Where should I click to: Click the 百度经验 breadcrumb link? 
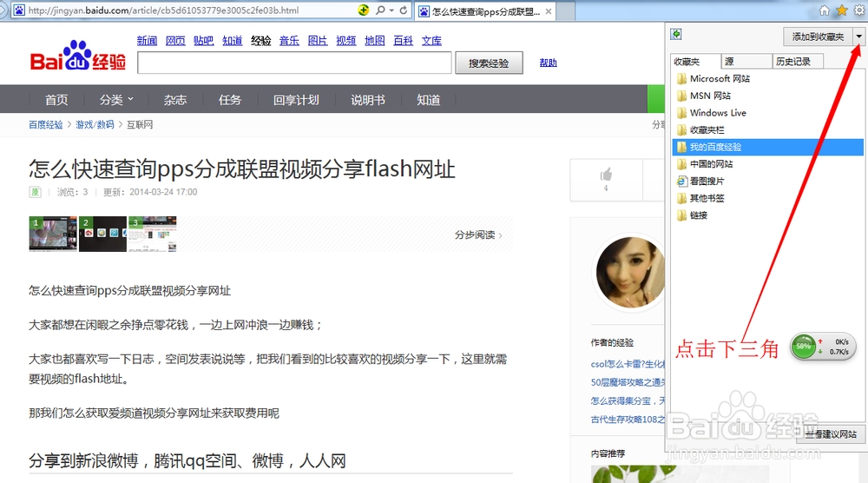[x=46, y=124]
